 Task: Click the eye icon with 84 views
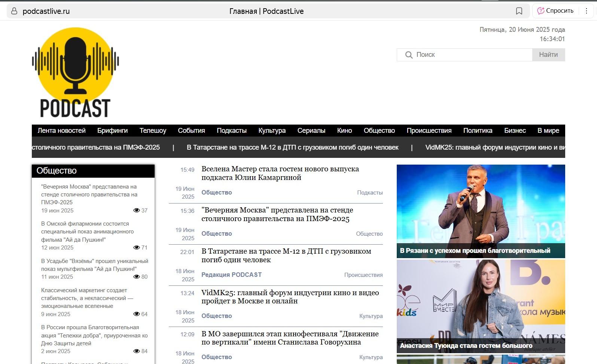click(x=137, y=351)
